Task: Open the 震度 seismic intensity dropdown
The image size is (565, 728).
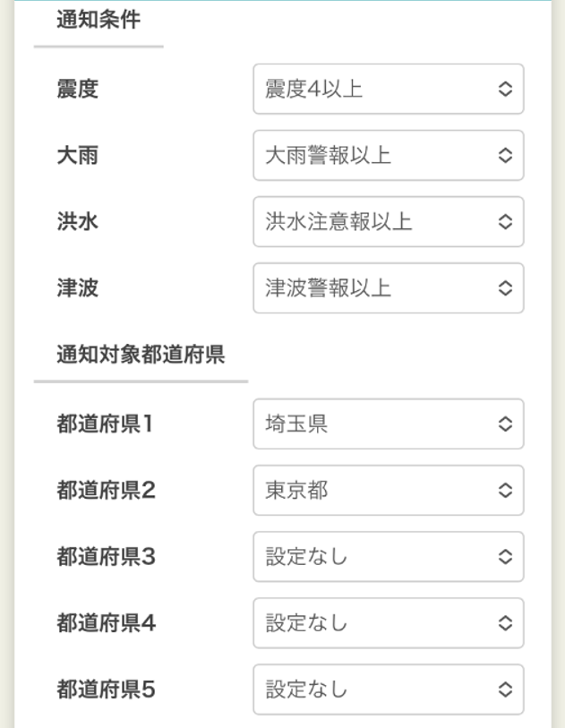Action: coord(388,89)
